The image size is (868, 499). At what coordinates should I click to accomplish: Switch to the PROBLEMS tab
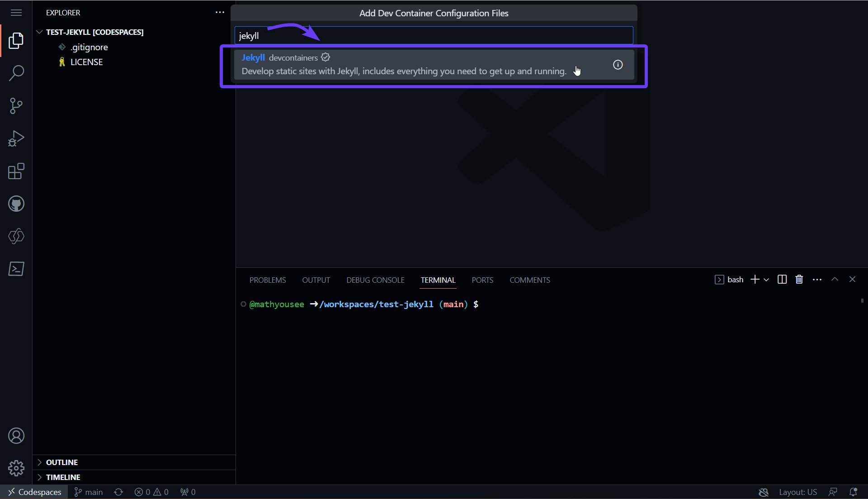tap(268, 280)
